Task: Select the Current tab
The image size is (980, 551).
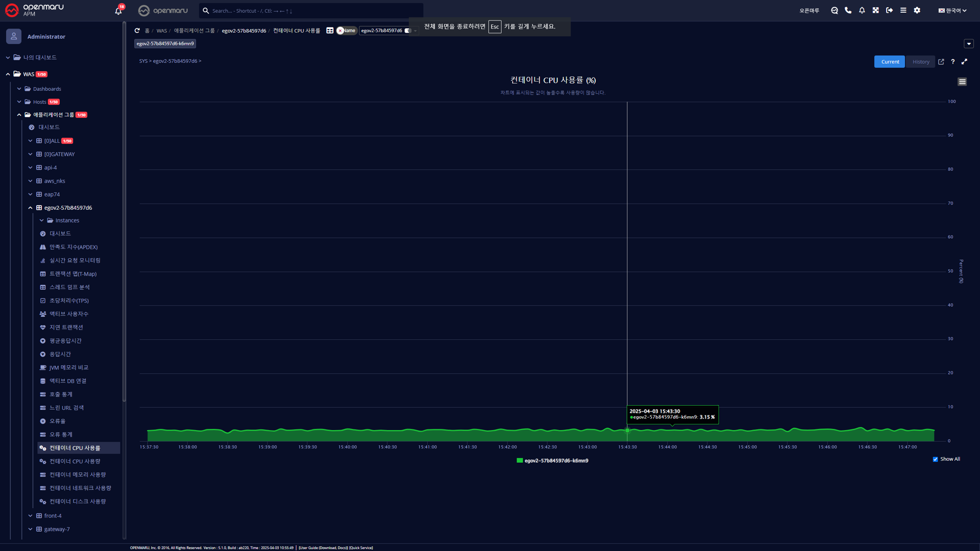Action: (x=890, y=62)
